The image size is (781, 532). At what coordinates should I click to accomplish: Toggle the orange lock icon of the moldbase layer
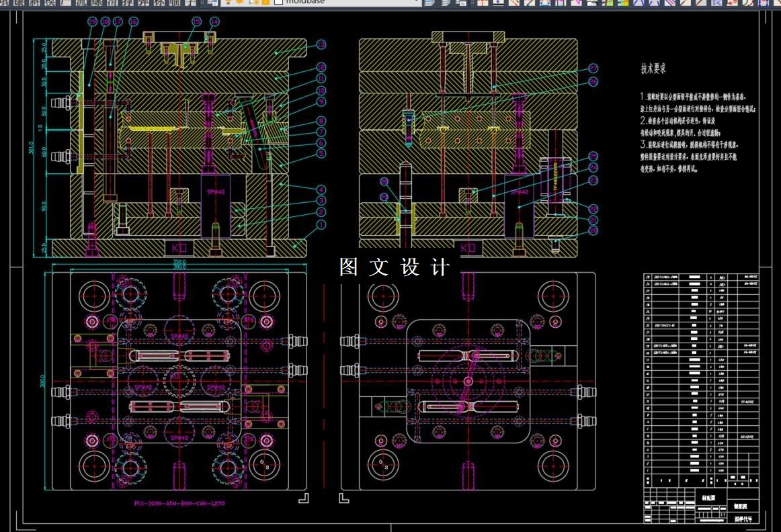[266, 2]
